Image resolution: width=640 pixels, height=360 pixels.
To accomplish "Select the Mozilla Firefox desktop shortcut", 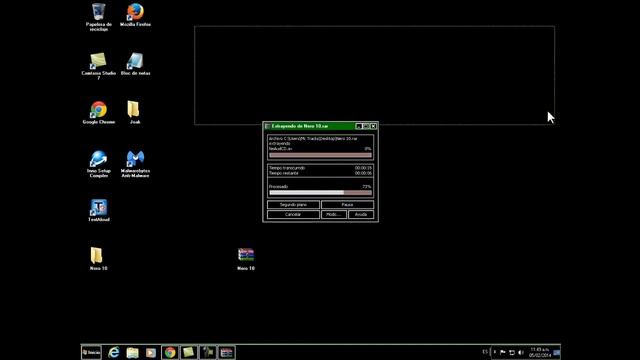I will click(135, 15).
